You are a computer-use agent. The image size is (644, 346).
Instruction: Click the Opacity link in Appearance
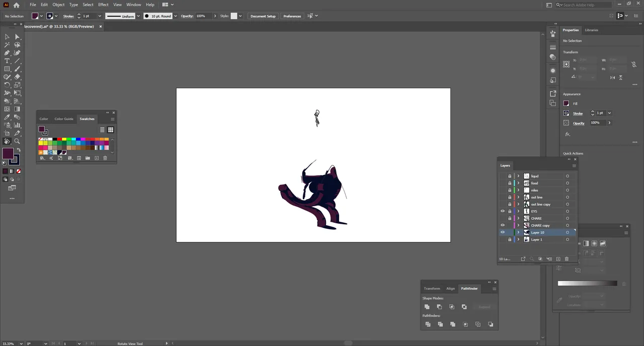click(x=579, y=123)
